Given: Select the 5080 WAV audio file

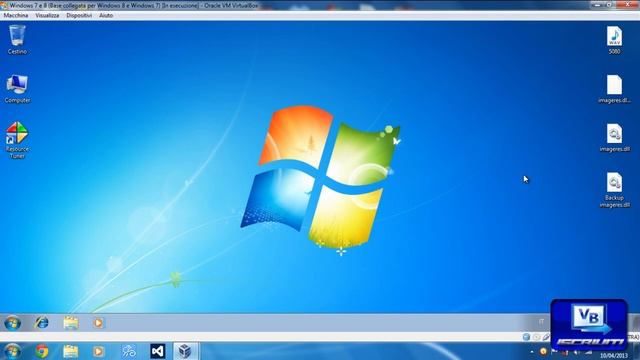Looking at the screenshot, I should coord(614,40).
